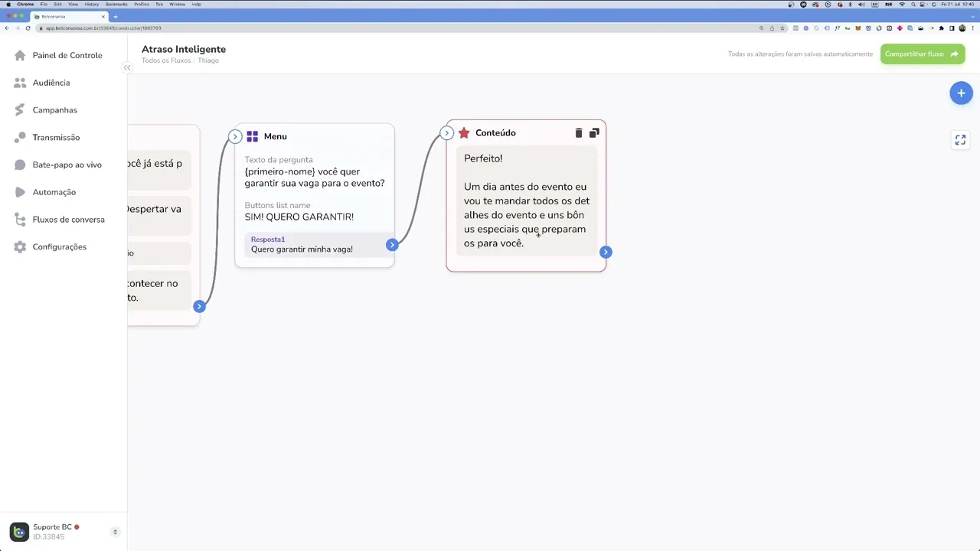
Task: Click the Conteúdo block input connector
Action: click(447, 133)
